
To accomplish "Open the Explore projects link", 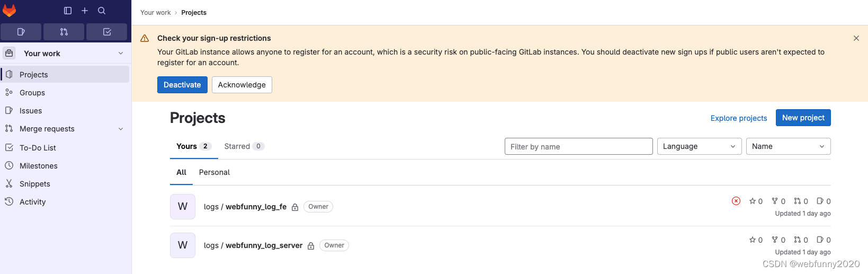I will pos(739,118).
